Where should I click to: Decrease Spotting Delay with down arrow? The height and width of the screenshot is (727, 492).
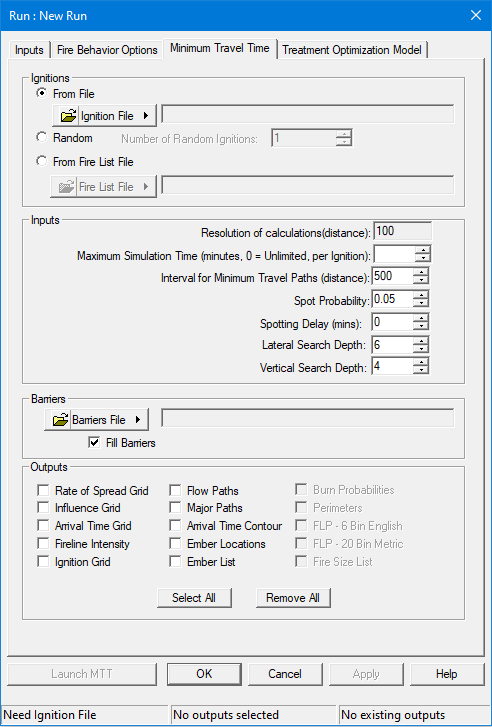tap(421, 326)
